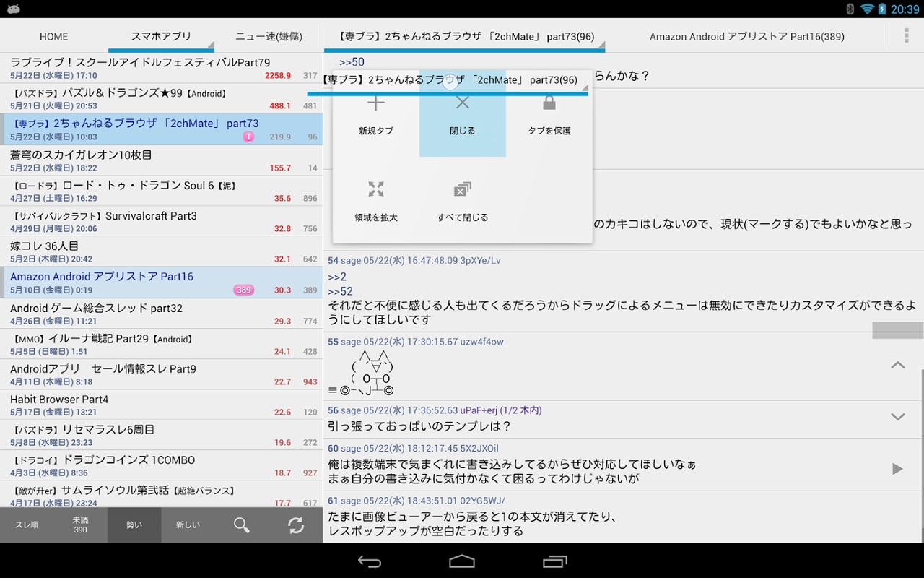Tap the Android notification icon top-left
924x578 pixels.
tap(12, 9)
